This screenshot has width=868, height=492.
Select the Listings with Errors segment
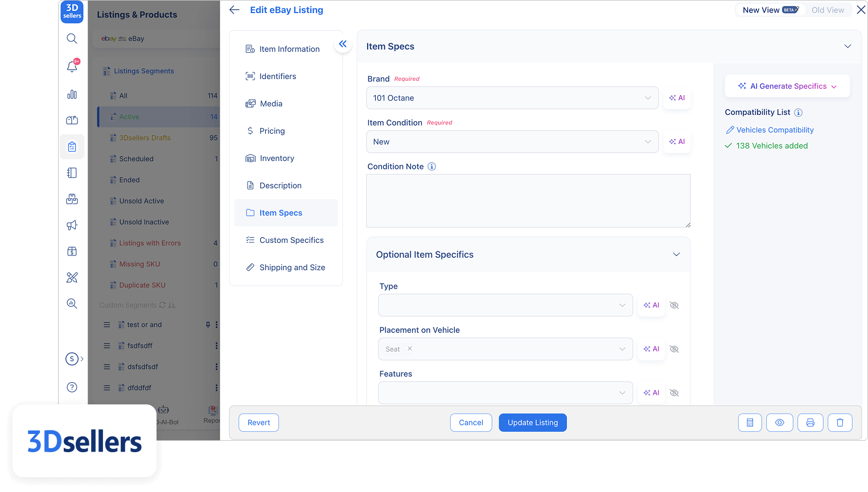(159, 243)
